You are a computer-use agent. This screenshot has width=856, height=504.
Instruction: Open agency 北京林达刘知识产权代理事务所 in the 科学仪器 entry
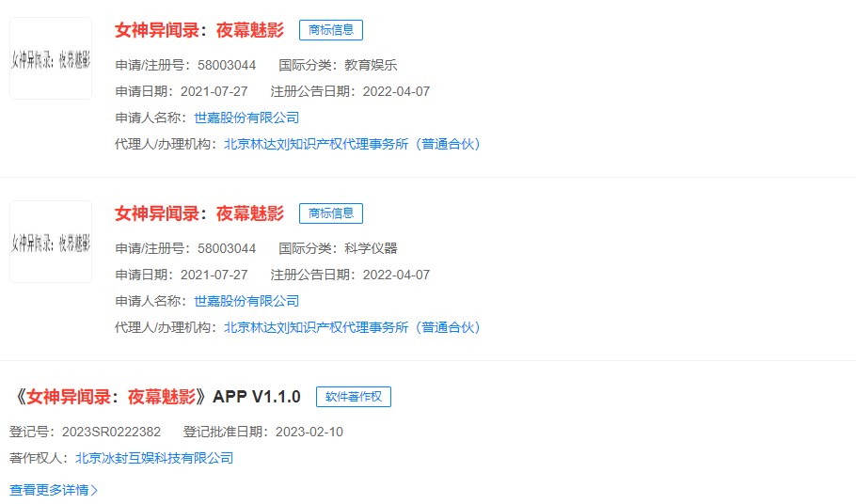pos(352,327)
